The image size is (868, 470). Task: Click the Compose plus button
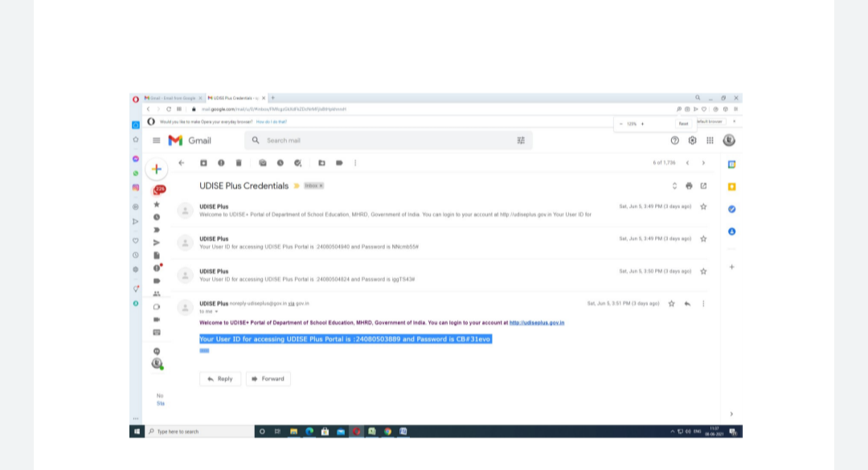(157, 169)
